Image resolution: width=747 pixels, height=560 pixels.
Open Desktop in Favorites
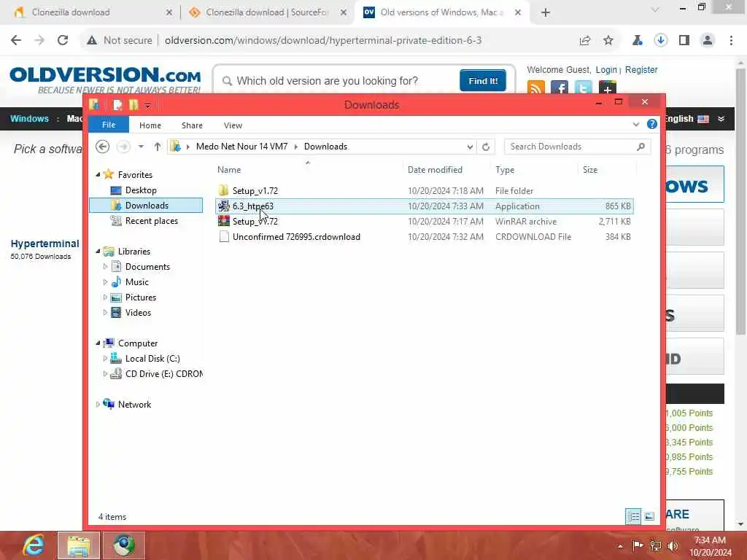coord(141,190)
